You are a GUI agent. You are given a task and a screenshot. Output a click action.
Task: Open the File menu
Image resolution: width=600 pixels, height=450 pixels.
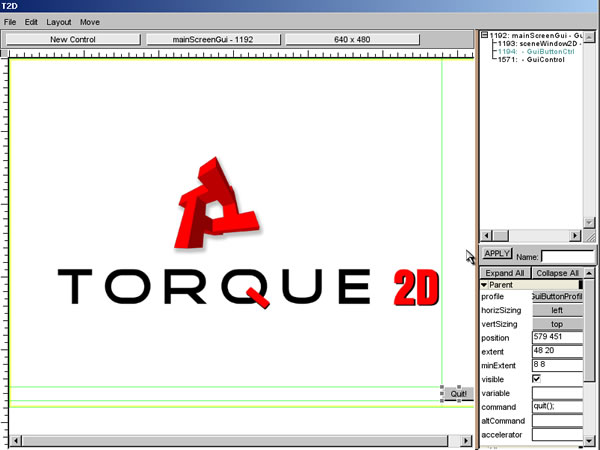(10, 22)
